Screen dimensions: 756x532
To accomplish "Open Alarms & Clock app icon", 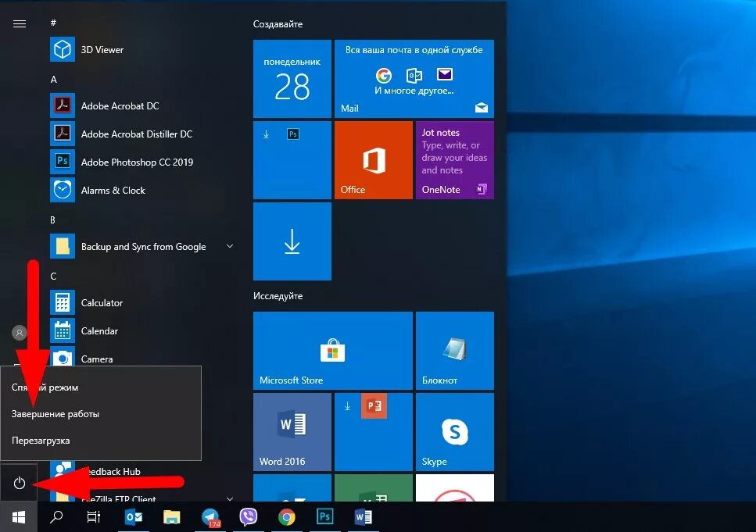I will pyautogui.click(x=63, y=190).
